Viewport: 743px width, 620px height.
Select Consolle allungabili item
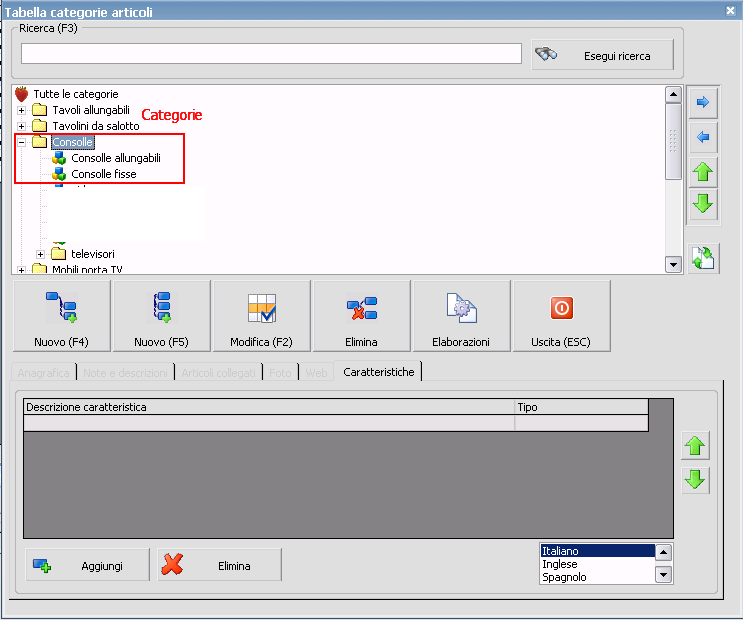point(116,158)
